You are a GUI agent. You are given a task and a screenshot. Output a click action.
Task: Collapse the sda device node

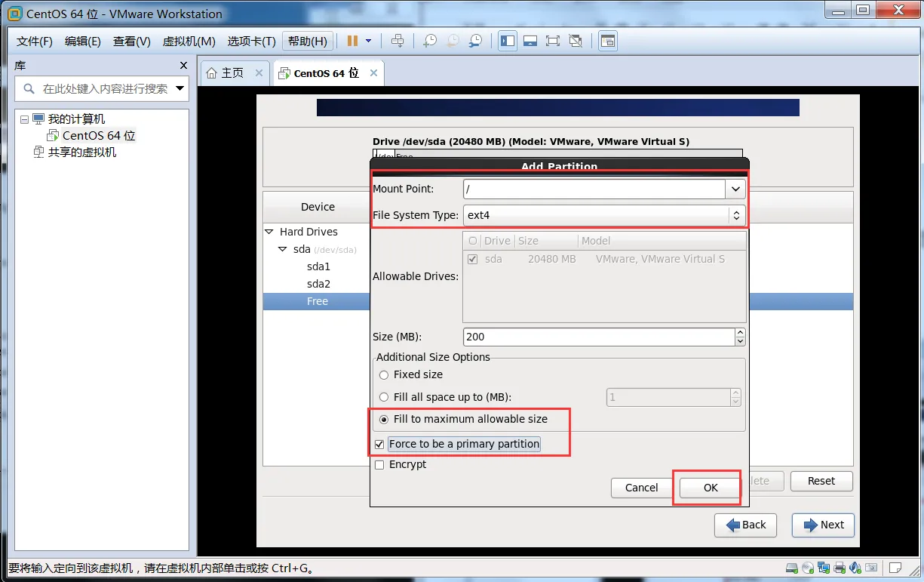pyautogui.click(x=282, y=249)
